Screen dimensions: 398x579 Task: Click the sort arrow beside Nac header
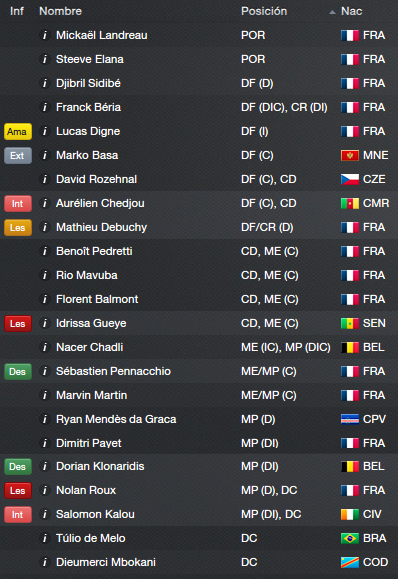pos(332,12)
